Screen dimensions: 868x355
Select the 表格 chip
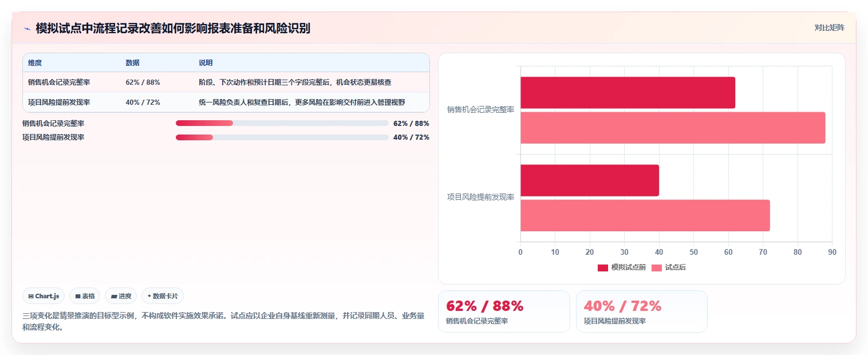[85, 296]
